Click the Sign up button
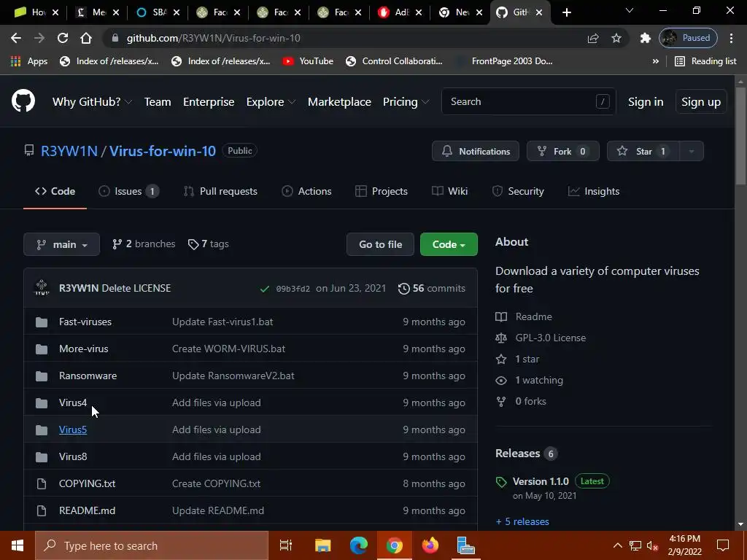 [701, 101]
